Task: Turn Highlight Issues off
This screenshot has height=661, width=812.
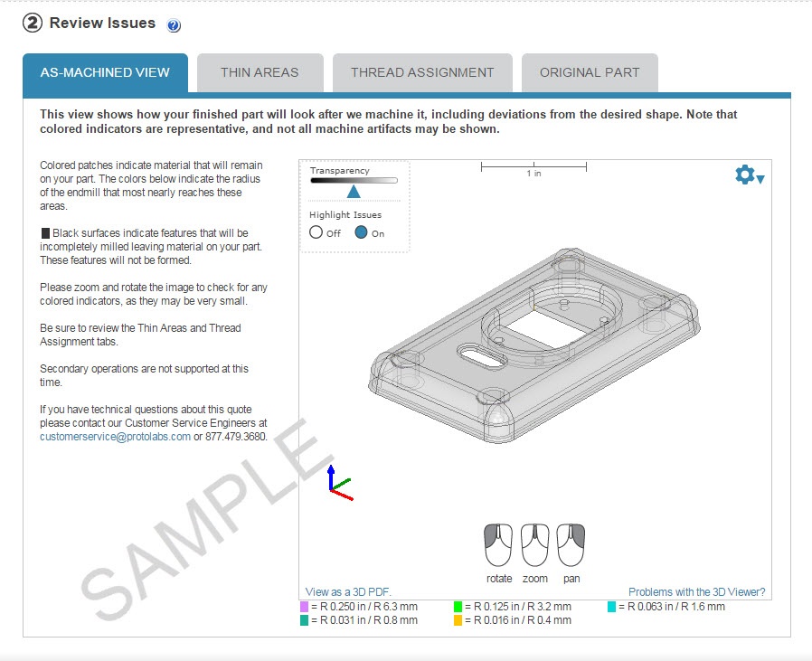Action: click(316, 232)
